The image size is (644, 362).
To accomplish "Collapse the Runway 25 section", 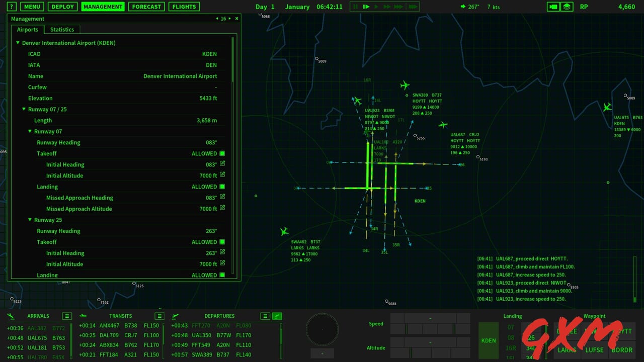I will click(x=30, y=220).
